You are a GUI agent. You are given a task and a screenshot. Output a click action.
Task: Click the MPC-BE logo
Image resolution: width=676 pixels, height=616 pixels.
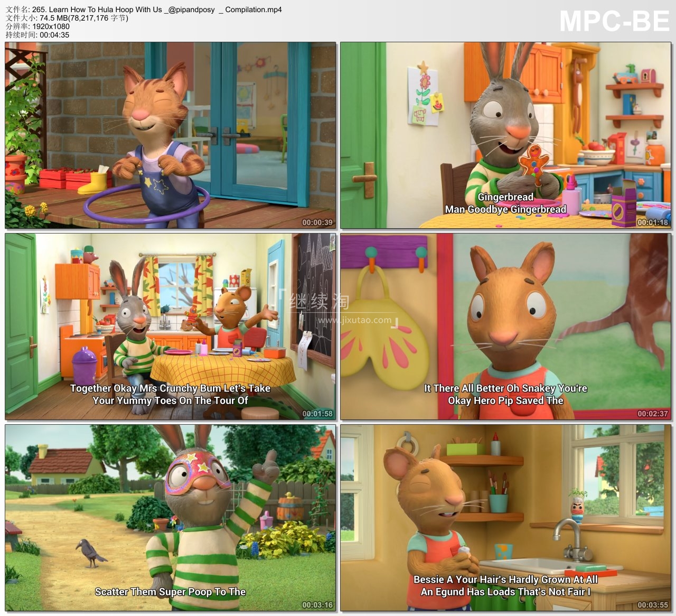tap(614, 22)
